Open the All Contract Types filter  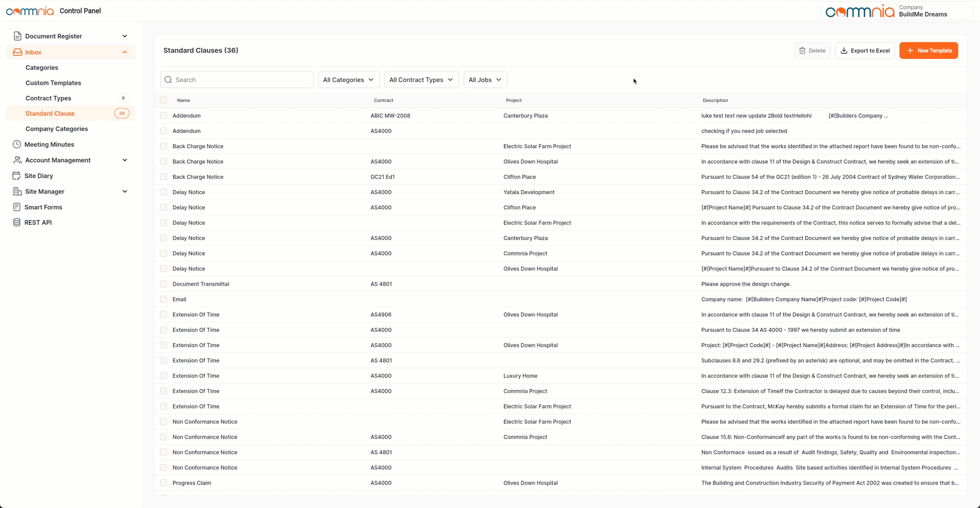tap(421, 80)
